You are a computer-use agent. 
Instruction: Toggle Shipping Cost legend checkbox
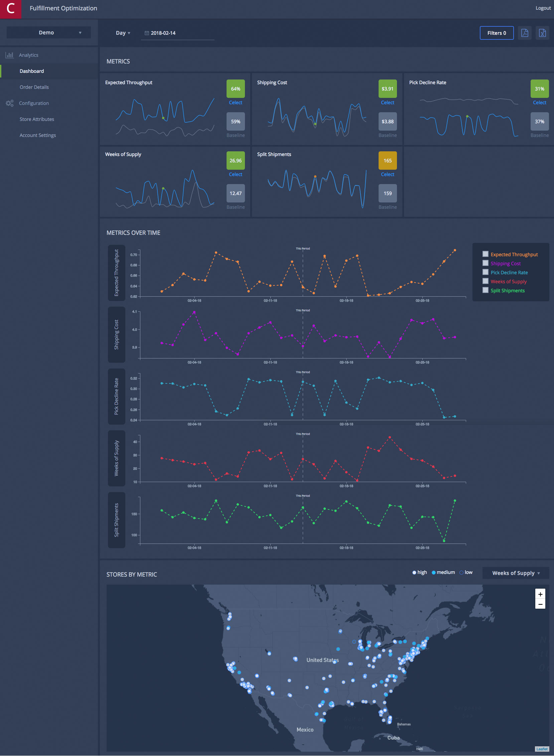click(485, 263)
